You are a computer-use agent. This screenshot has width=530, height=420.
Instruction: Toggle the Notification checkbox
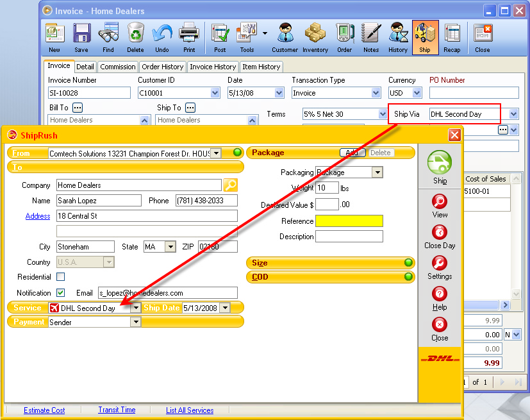pos(60,292)
